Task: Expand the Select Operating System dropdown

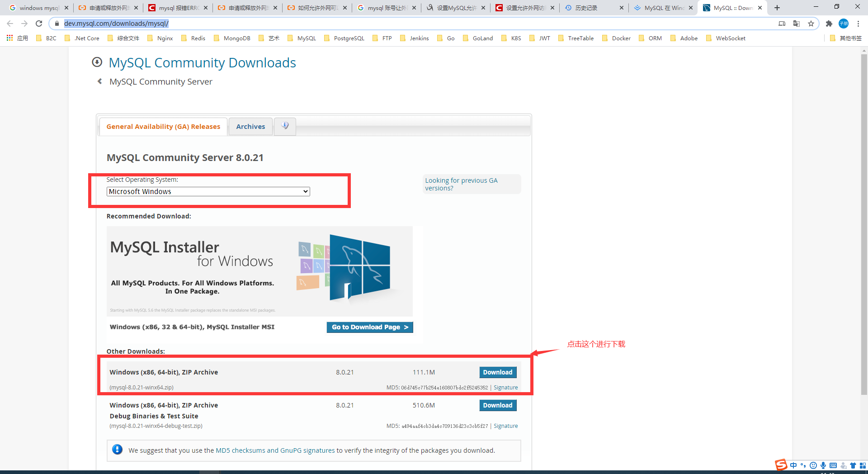Action: coord(208,191)
